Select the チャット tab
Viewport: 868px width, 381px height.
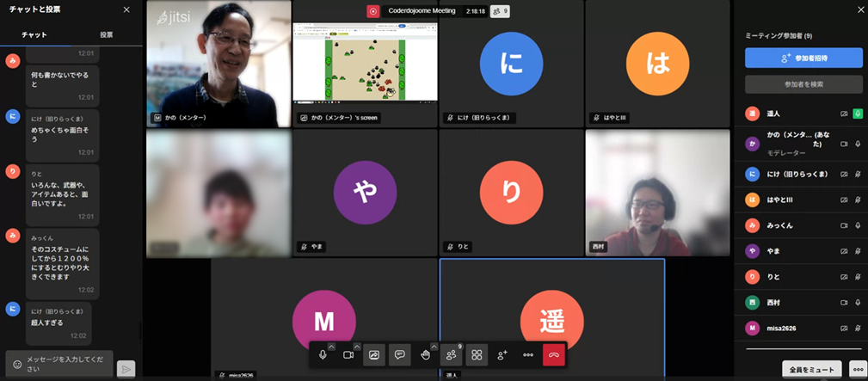[34, 35]
